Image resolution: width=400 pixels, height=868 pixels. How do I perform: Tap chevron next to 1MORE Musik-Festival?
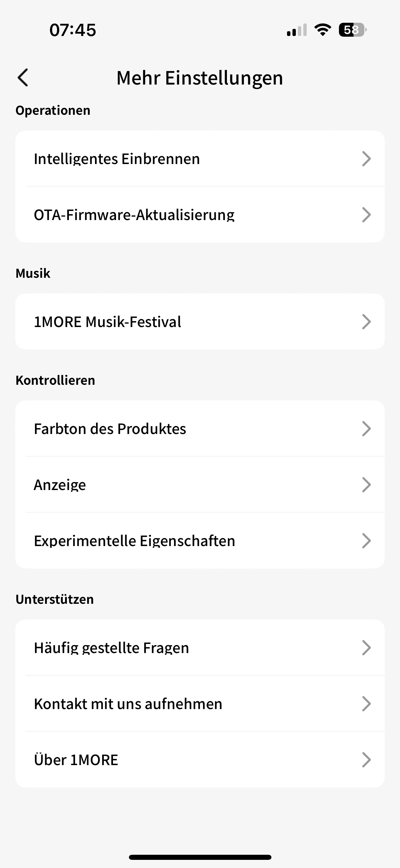coord(366,322)
